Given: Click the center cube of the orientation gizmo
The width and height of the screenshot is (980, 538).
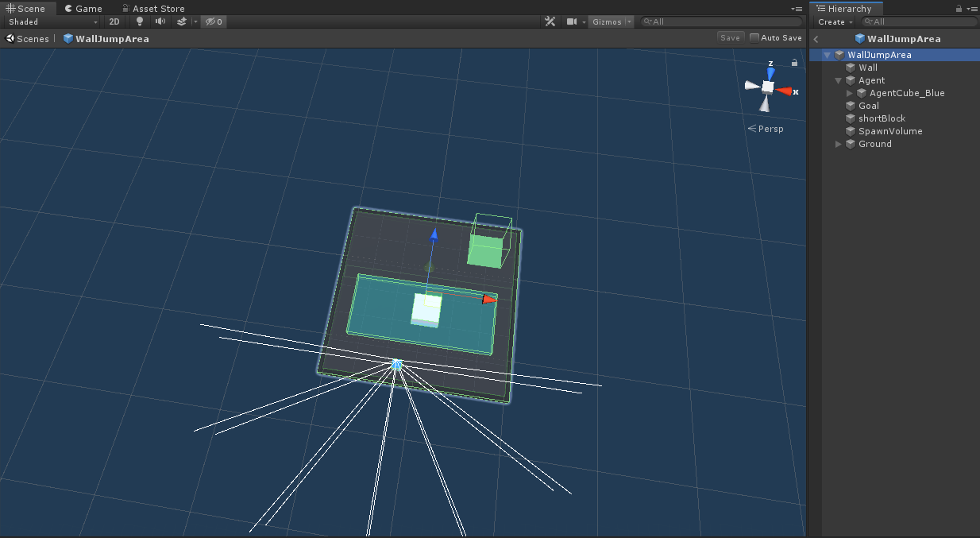Looking at the screenshot, I should pos(767,87).
